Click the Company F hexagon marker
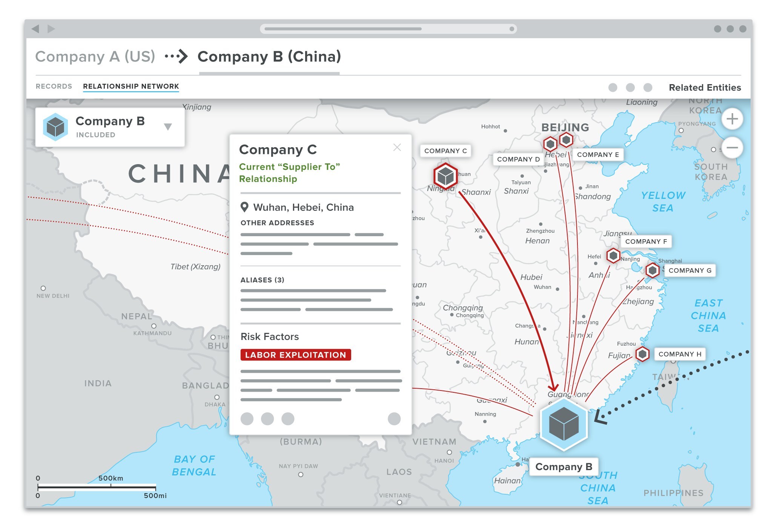 [613, 255]
